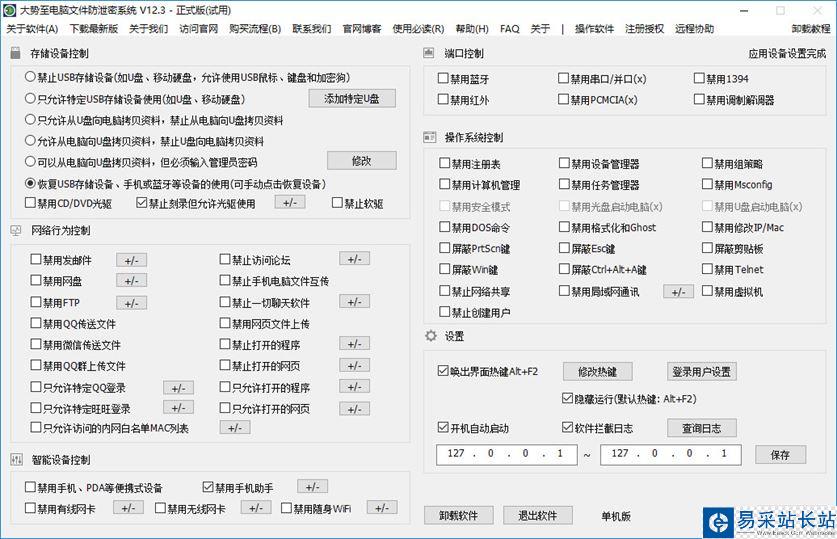Open 使用必读(R) menu
The height and width of the screenshot is (539, 837).
[418, 29]
